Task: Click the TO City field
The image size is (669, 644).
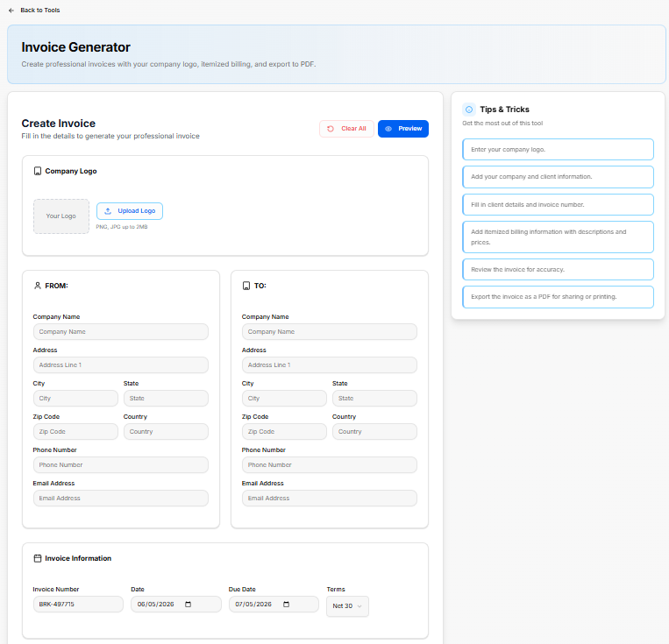Action: point(284,399)
